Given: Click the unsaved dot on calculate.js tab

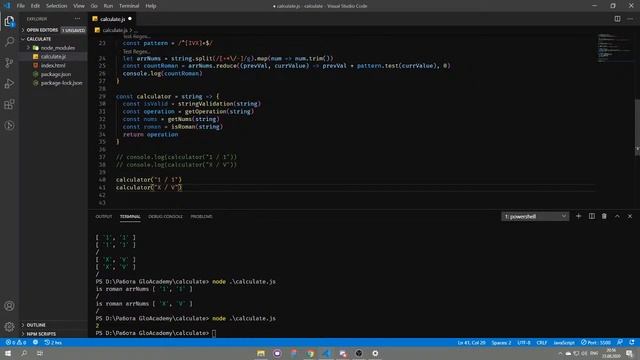Looking at the screenshot, I should (x=130, y=19).
